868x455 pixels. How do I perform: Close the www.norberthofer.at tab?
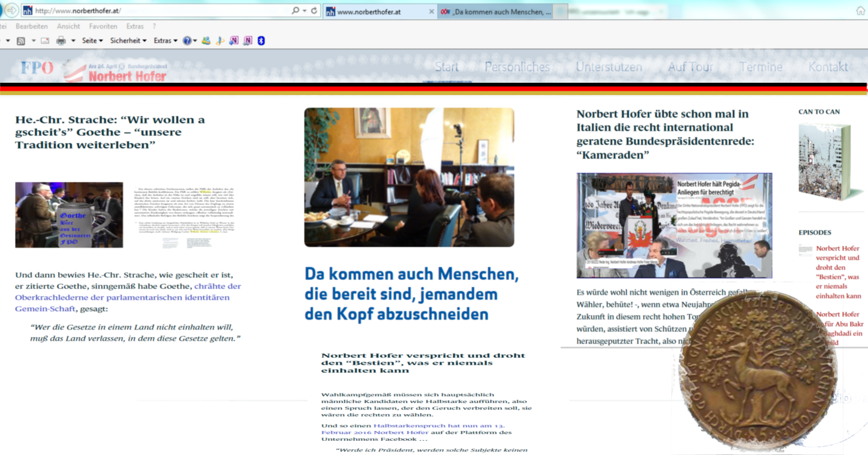431,12
